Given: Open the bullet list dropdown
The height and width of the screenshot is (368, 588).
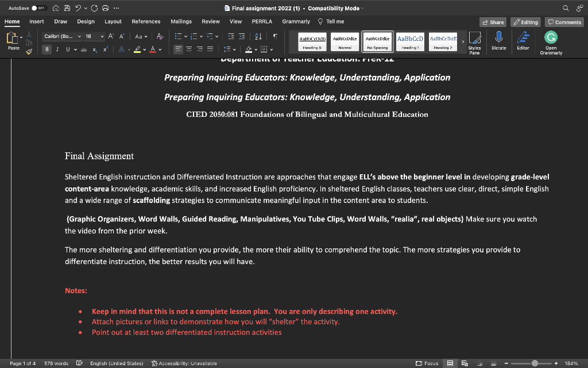Looking at the screenshot, I should point(186,36).
